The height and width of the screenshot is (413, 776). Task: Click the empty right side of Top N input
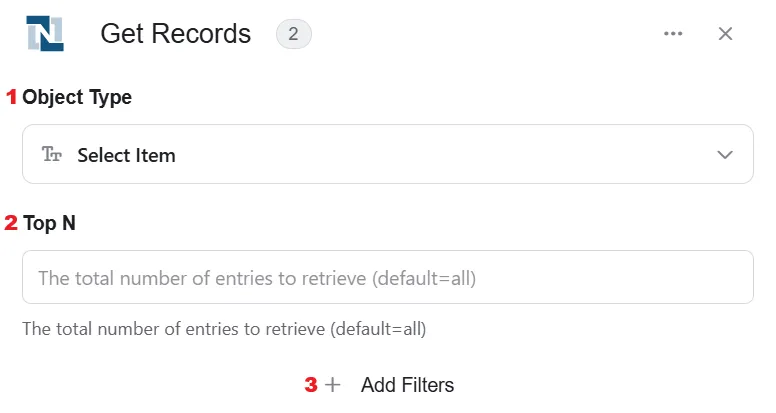tap(614, 277)
